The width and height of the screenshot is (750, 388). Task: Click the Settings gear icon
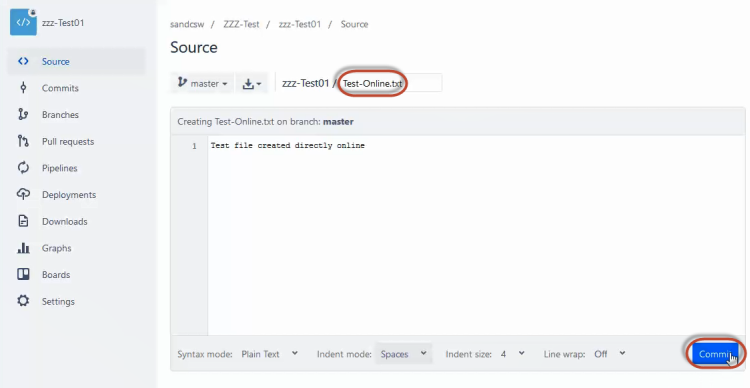click(x=23, y=301)
